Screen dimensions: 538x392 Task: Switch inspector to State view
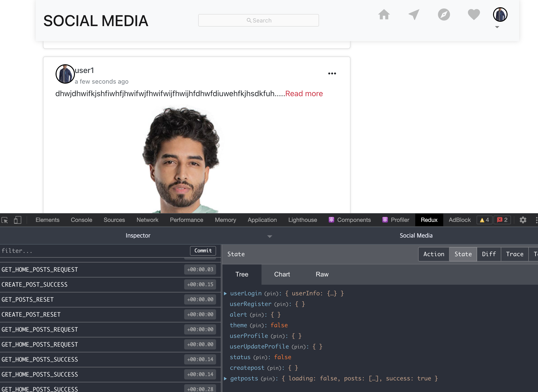click(463, 254)
